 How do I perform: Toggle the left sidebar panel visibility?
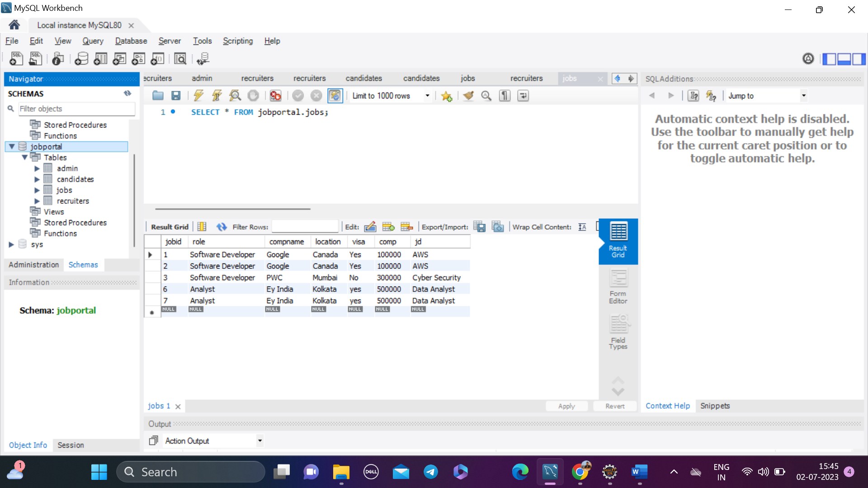coord(829,59)
